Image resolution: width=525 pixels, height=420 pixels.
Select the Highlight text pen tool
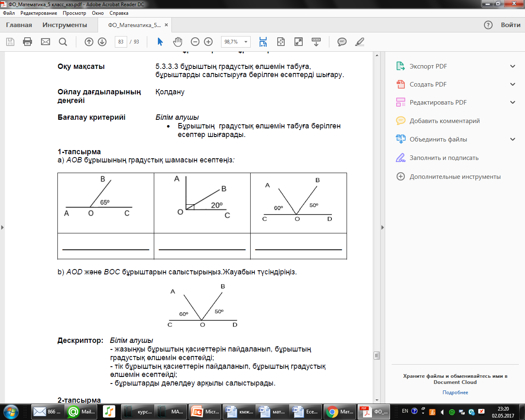tap(360, 42)
